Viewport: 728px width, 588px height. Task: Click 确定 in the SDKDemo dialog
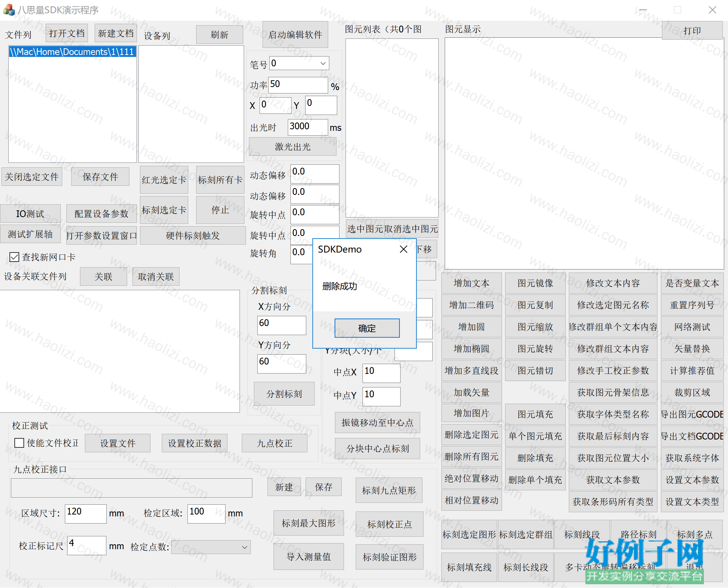(367, 328)
